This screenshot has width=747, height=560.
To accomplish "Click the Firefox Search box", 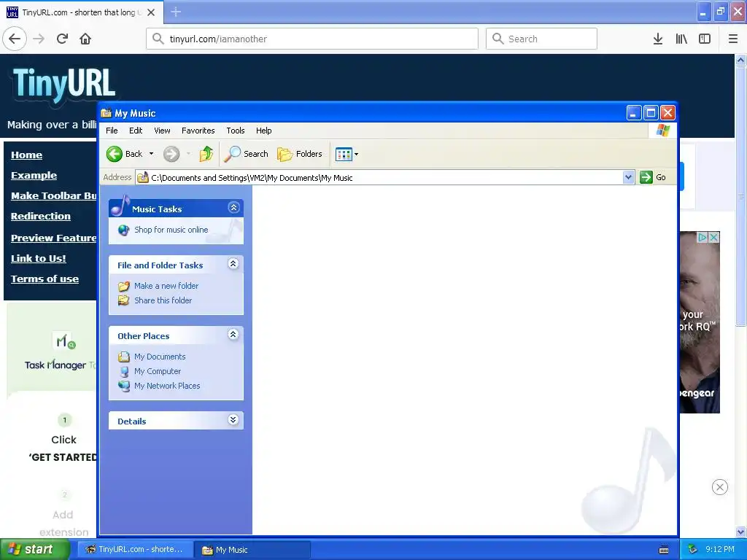I will [x=541, y=39].
